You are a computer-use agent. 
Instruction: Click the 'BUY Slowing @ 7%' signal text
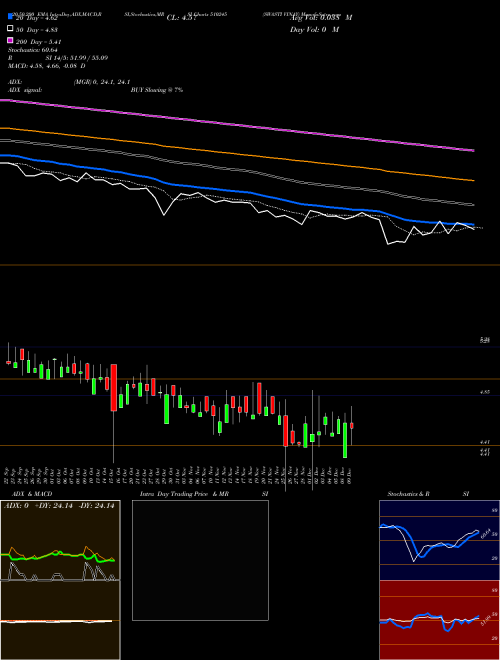coord(157,90)
